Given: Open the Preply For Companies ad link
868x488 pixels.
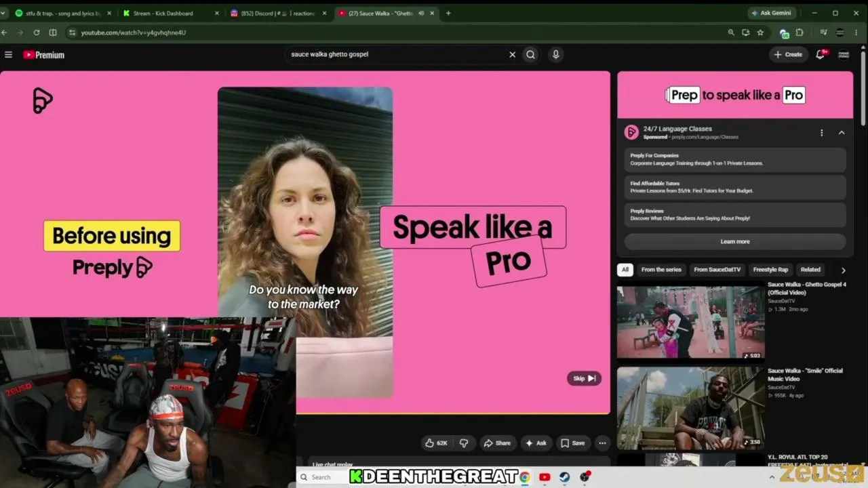Looking at the screenshot, I should (x=735, y=159).
